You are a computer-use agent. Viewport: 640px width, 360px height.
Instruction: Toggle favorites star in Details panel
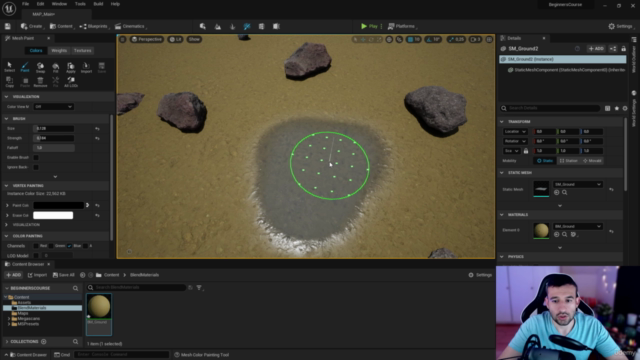[x=616, y=108]
